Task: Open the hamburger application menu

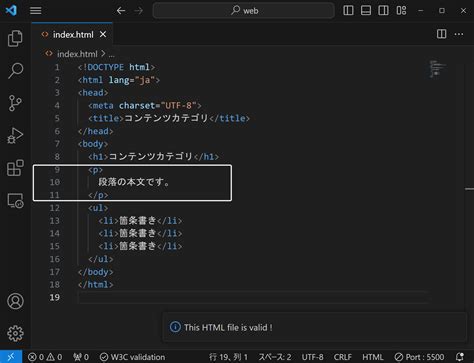Action: pos(36,11)
